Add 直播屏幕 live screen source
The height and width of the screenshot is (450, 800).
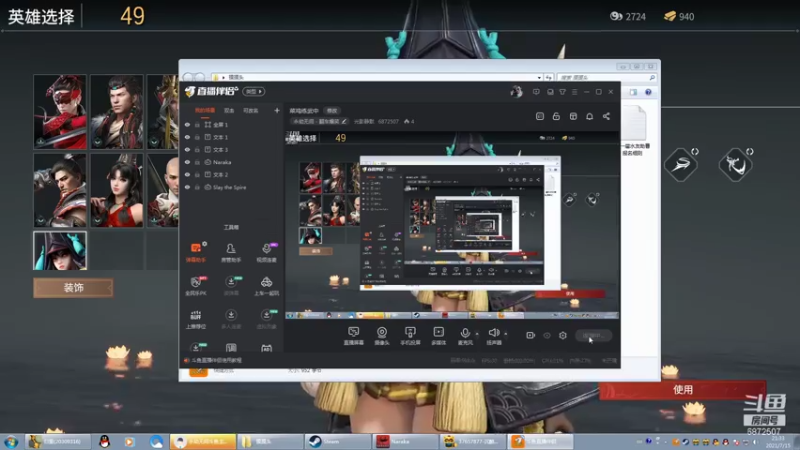(x=354, y=336)
